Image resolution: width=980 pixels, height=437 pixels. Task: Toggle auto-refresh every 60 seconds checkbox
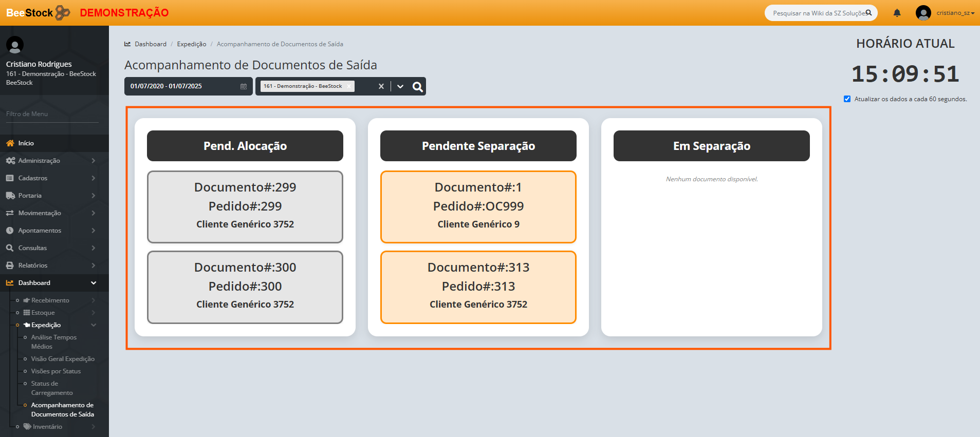pos(847,99)
